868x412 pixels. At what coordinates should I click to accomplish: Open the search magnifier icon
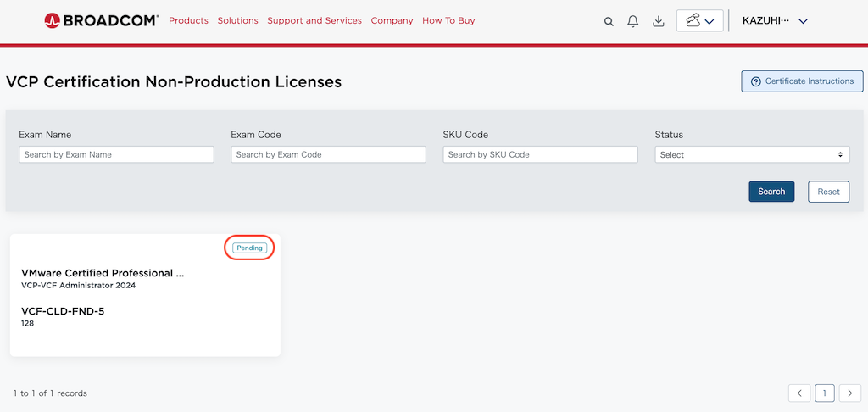[x=609, y=21]
